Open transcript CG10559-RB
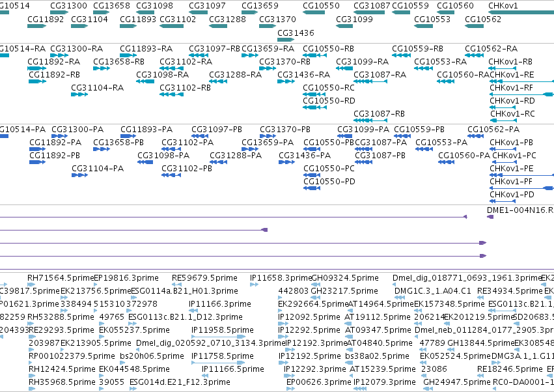Image resolution: width=554 pixels, height=392 pixels. pyautogui.click(x=418, y=48)
